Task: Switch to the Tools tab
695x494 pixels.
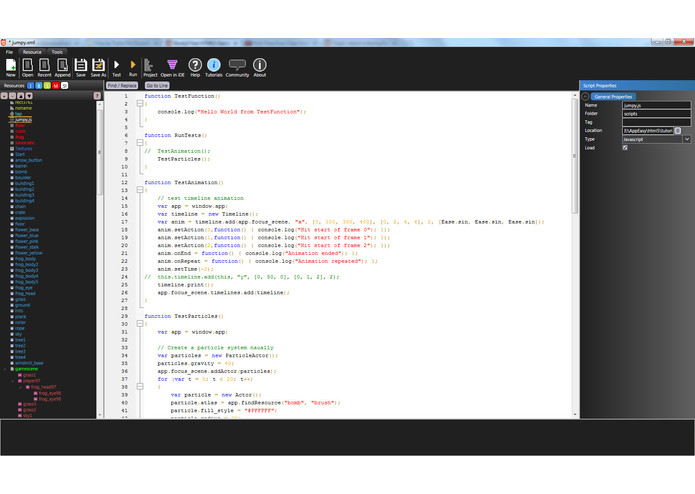Action: pyautogui.click(x=57, y=52)
